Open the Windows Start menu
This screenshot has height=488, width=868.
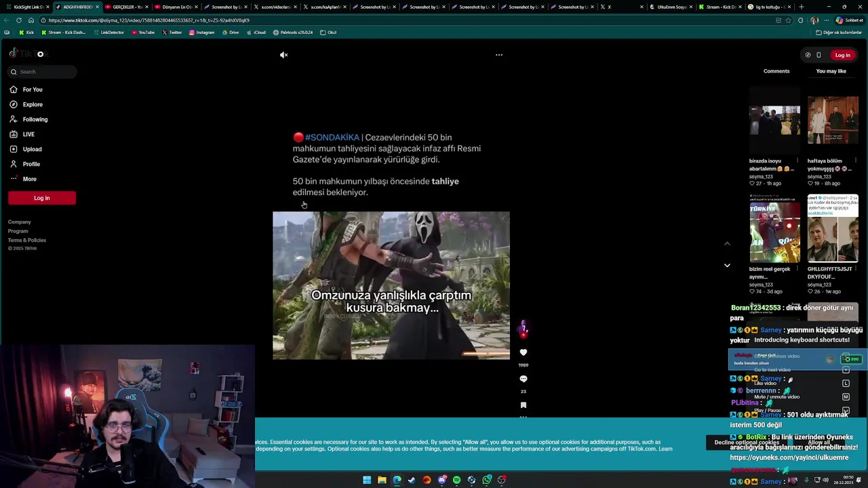[x=367, y=480]
